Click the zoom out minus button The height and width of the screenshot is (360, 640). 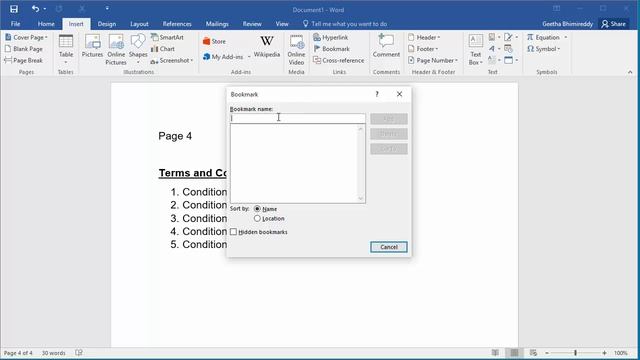547,353
